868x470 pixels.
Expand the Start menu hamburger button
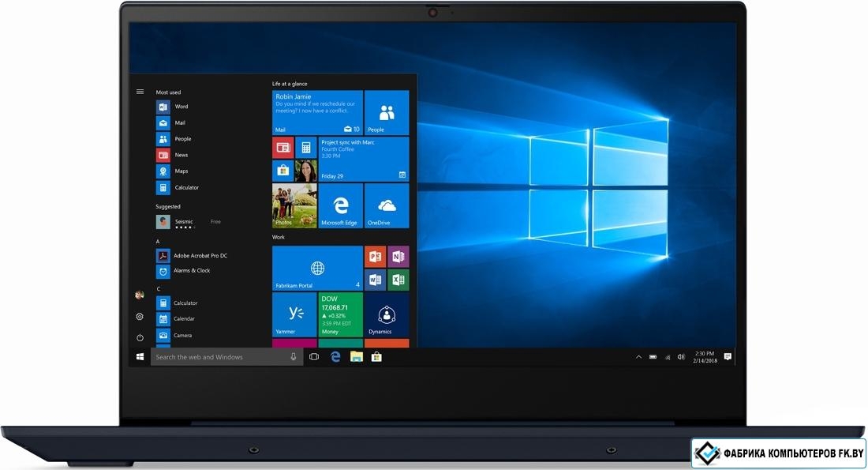(140, 92)
